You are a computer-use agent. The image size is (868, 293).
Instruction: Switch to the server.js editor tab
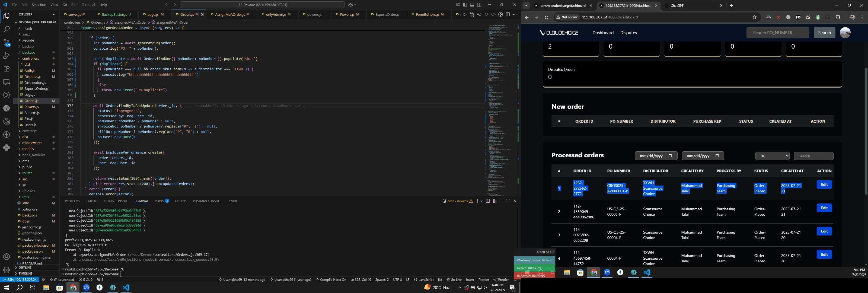(75, 14)
